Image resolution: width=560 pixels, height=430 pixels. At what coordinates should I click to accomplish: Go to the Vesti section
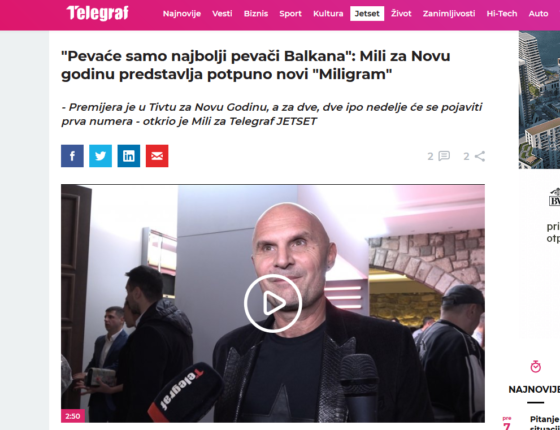pyautogui.click(x=222, y=14)
